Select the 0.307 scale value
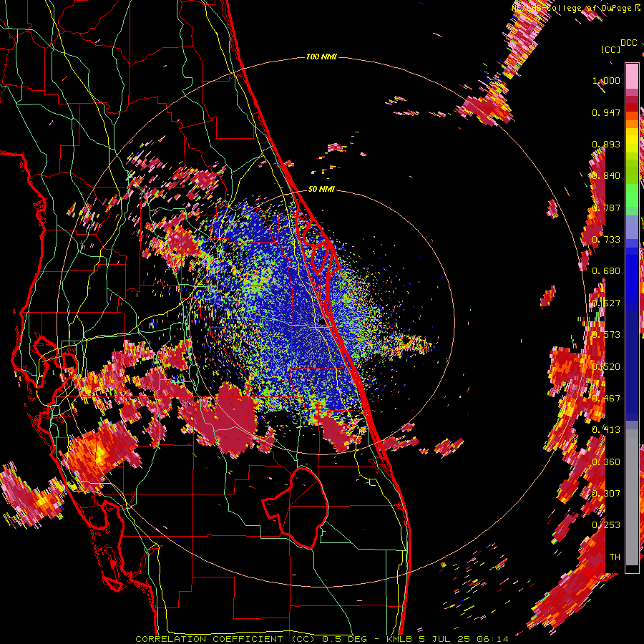The height and width of the screenshot is (644, 644). point(606,494)
